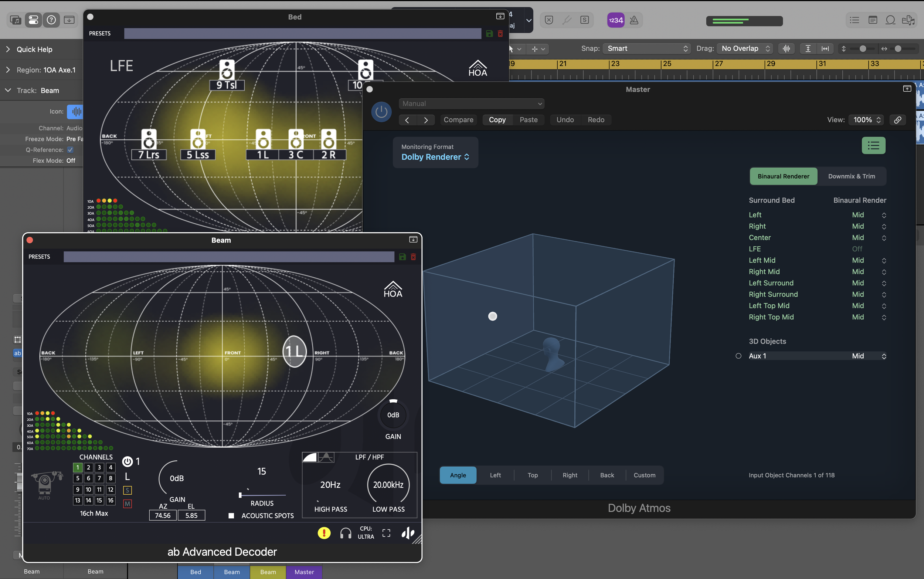Screen dimensions: 924x579
Task: Click the vertical zoom slider
Action: point(862,49)
